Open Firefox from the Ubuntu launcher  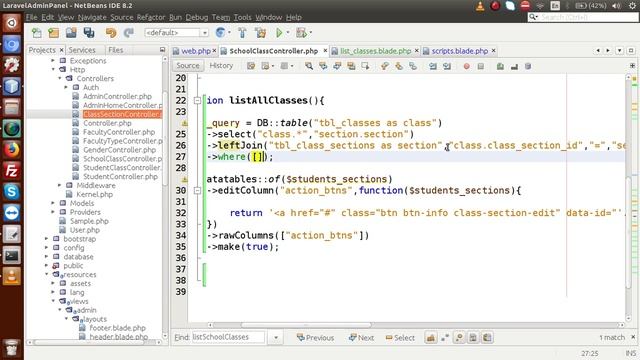pos(11,149)
